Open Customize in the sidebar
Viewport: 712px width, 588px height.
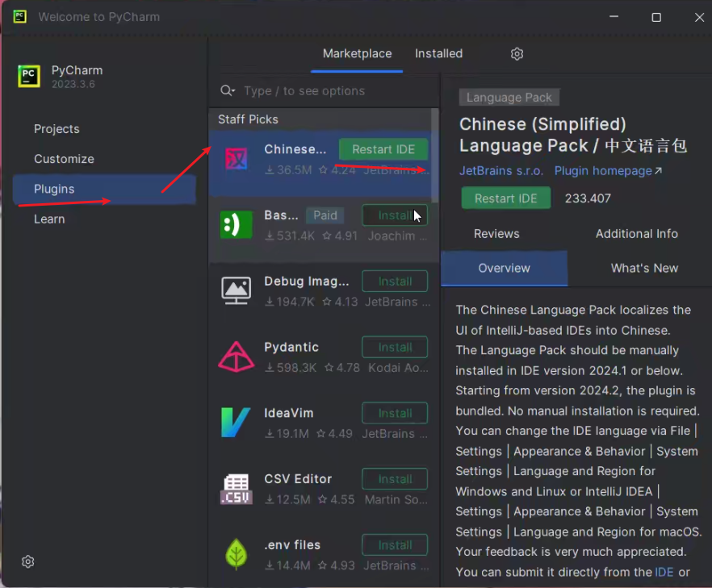[x=64, y=159]
